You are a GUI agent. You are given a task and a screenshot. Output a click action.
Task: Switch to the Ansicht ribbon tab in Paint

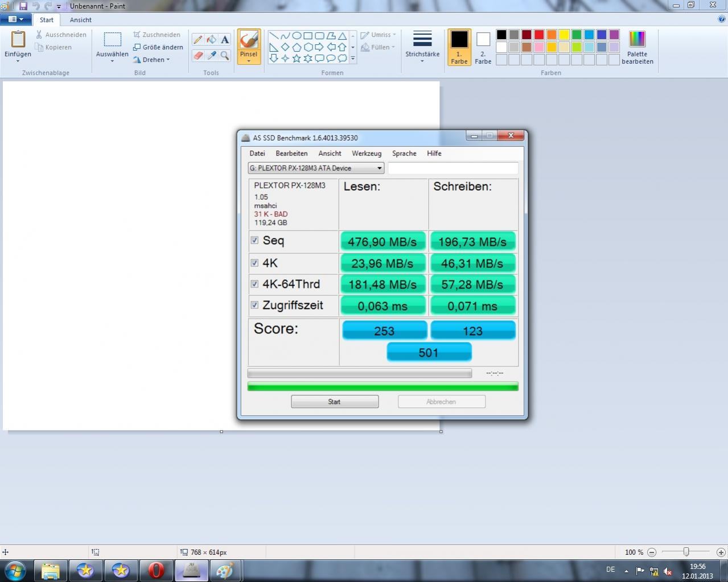click(x=81, y=20)
